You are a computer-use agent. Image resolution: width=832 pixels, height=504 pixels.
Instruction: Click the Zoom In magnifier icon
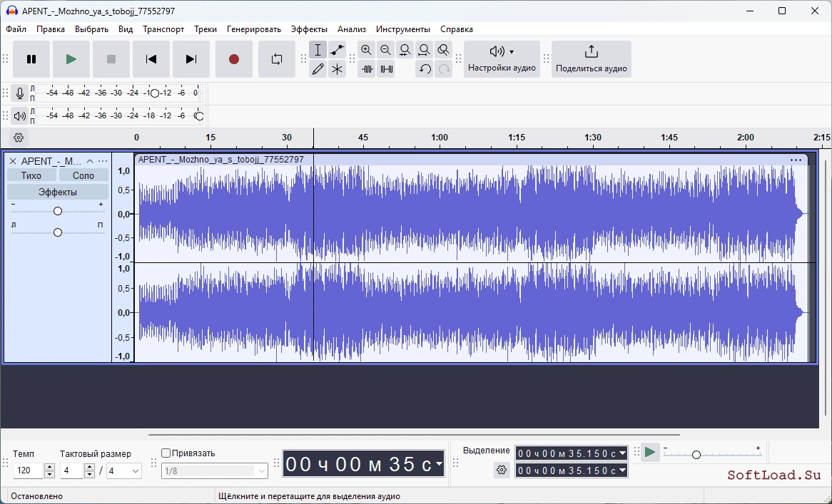(x=366, y=51)
